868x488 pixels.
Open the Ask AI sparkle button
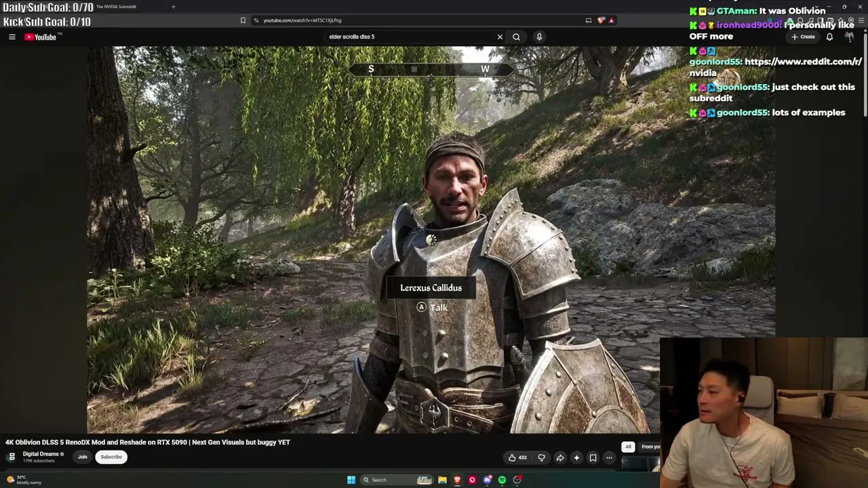[576, 458]
